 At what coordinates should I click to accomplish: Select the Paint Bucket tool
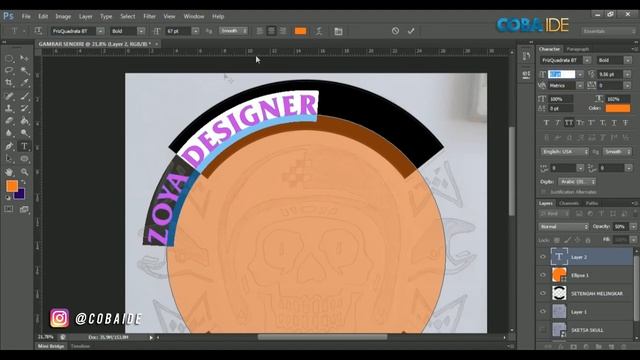[x=24, y=121]
